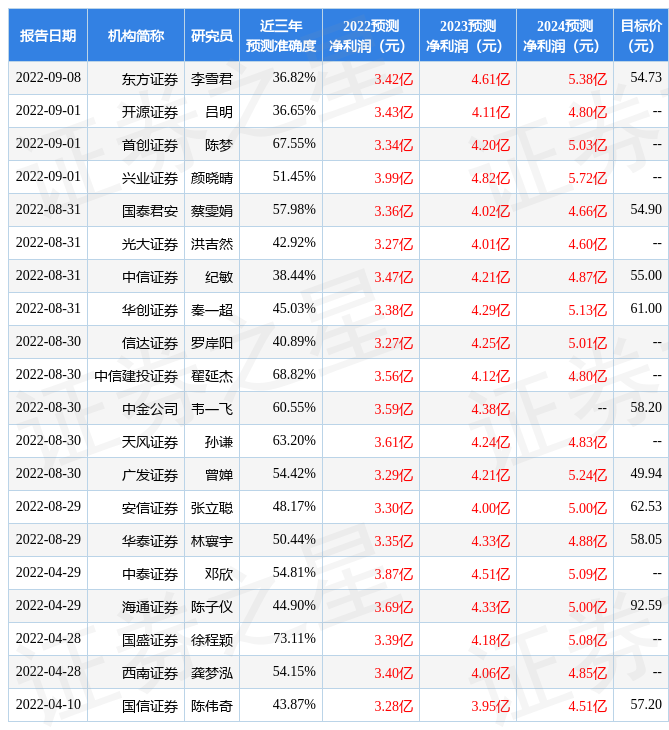
Task: Select researcher 邓欣
Action: 219,575
